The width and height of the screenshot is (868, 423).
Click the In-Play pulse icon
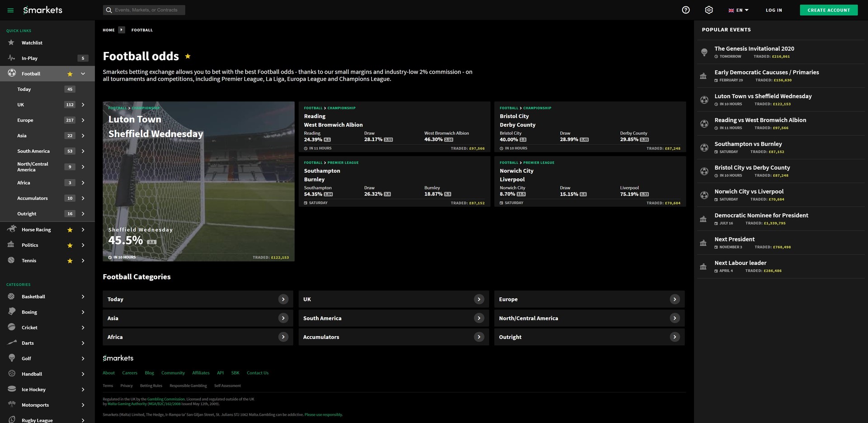pyautogui.click(x=11, y=58)
